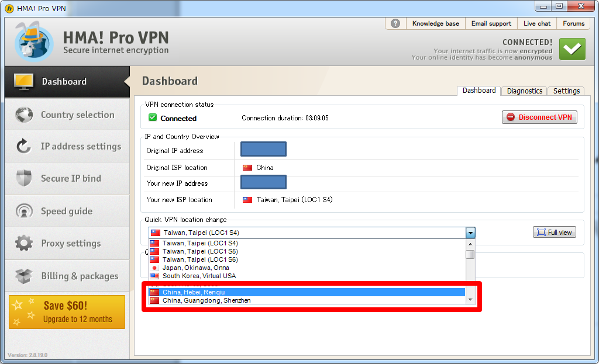Open Billing & packages section
This screenshot has width=599, height=364.
[67, 276]
